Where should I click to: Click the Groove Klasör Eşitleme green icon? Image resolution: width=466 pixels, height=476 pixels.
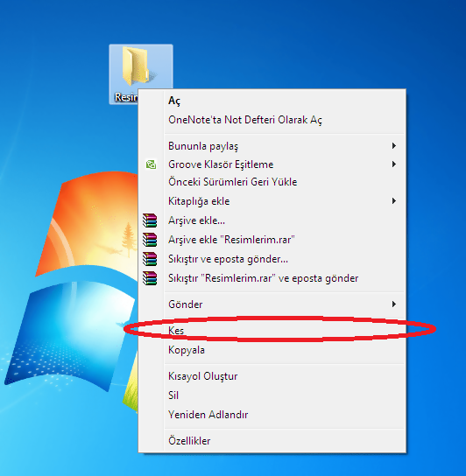[151, 164]
